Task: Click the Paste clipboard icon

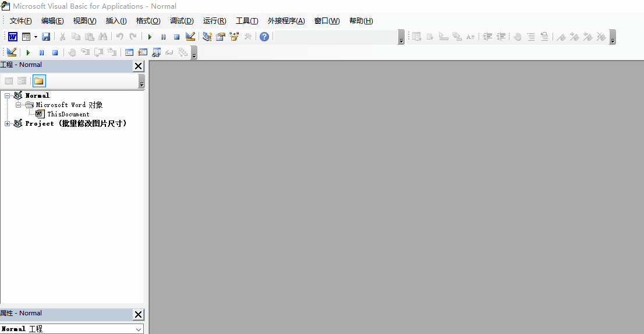Action: (x=90, y=37)
